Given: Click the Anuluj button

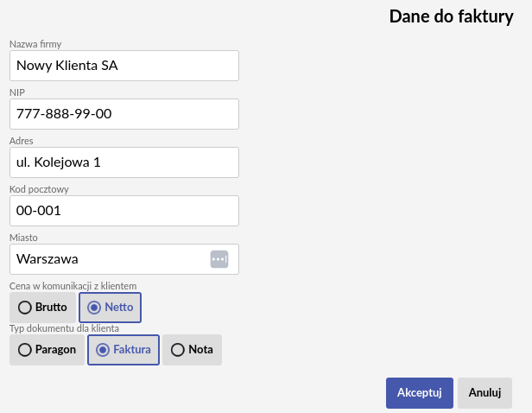Looking at the screenshot, I should click(484, 393).
